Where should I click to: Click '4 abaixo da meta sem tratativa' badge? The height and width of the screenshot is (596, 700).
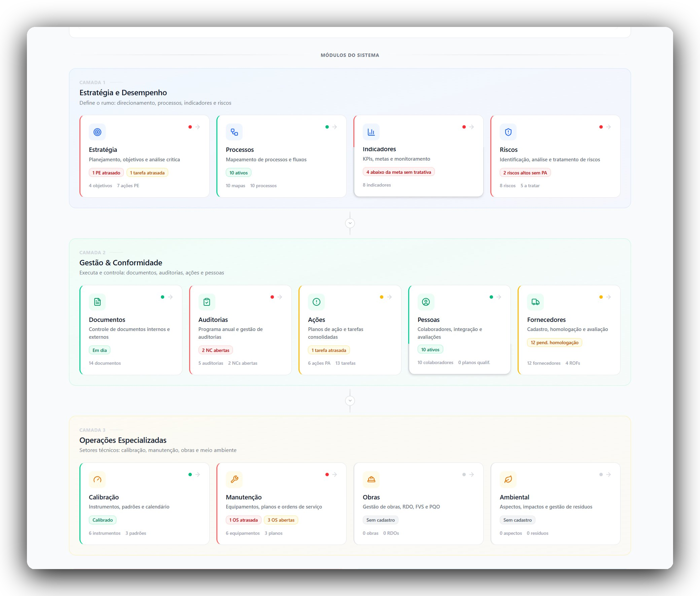(x=399, y=172)
